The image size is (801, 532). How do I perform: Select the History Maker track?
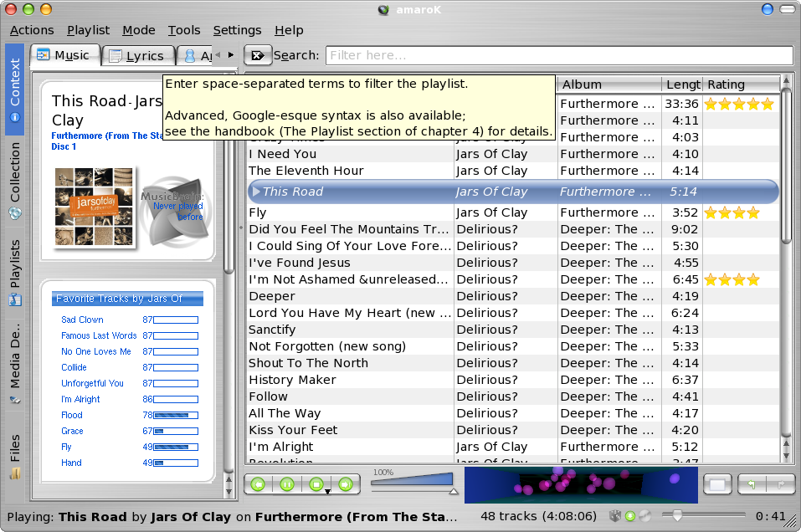513,380
